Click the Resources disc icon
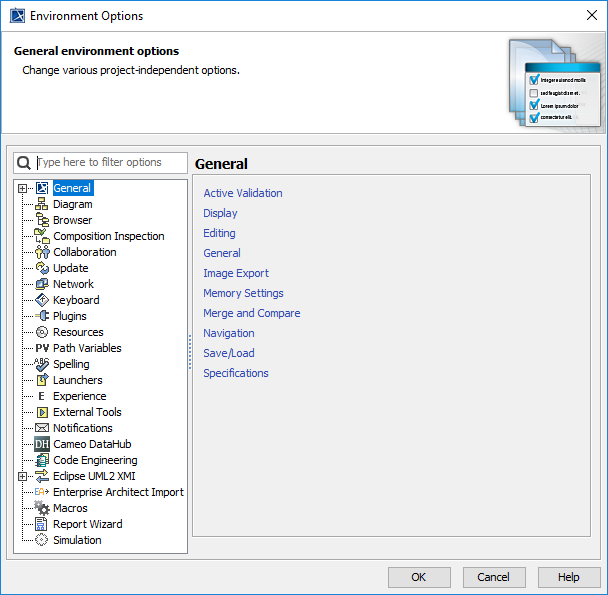Screen dimensions: 608x595 (x=42, y=332)
